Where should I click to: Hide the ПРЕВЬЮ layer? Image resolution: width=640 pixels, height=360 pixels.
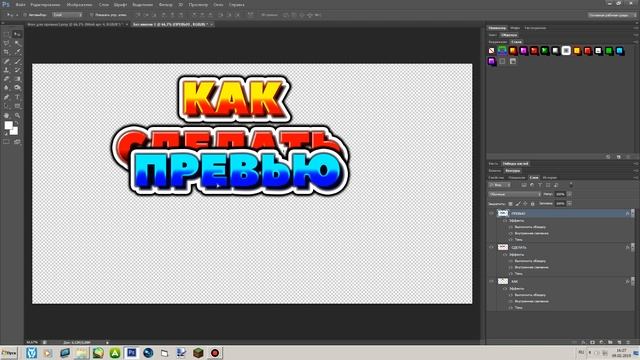(491, 213)
